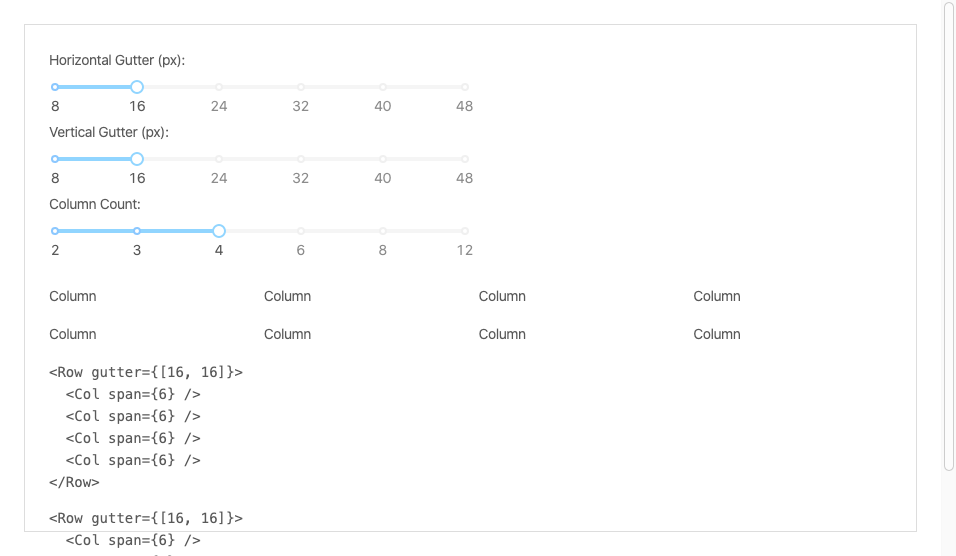Click the Vertical Gutter slider handle at 16
Image resolution: width=956 pixels, height=556 pixels.
[137, 159]
